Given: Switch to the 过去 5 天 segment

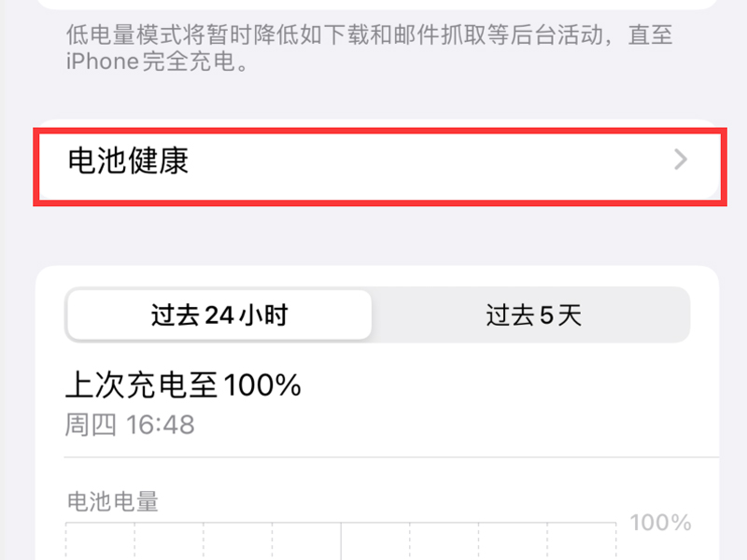Looking at the screenshot, I should pos(532,315).
